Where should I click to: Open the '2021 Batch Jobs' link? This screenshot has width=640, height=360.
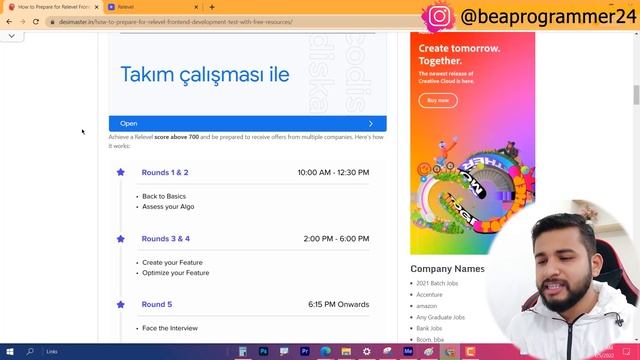[x=437, y=283]
